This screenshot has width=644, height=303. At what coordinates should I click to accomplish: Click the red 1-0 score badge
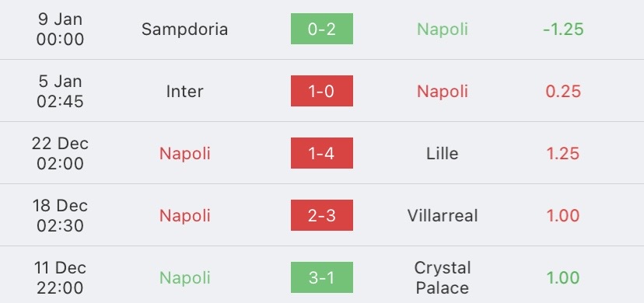pyautogui.click(x=321, y=91)
